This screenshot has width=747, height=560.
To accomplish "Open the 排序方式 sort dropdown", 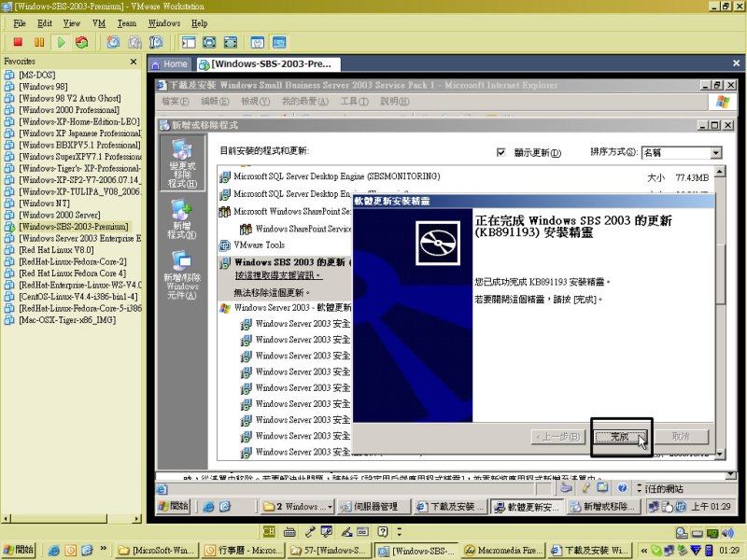I will pyautogui.click(x=715, y=153).
